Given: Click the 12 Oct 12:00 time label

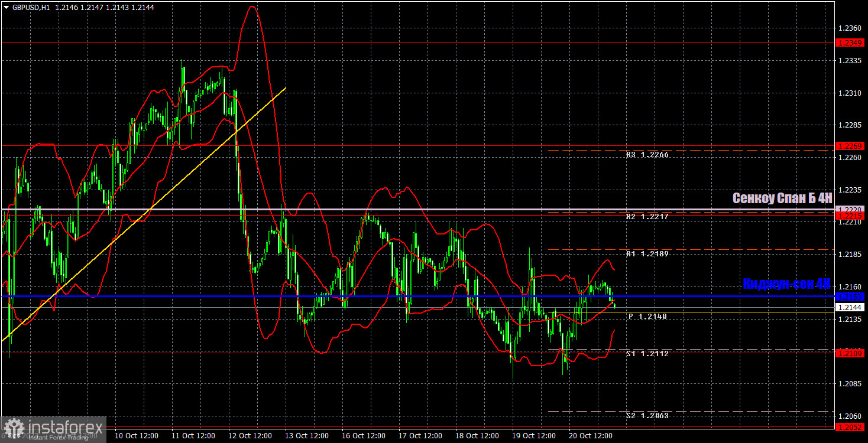Looking at the screenshot, I should (x=250, y=436).
